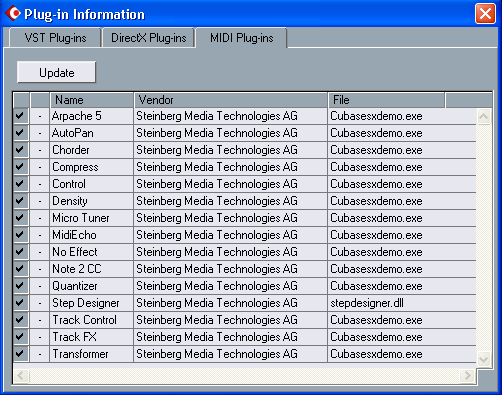Disable the Quantizer plug-in checkbox
Screen dimensions: 502x395
tap(21, 286)
